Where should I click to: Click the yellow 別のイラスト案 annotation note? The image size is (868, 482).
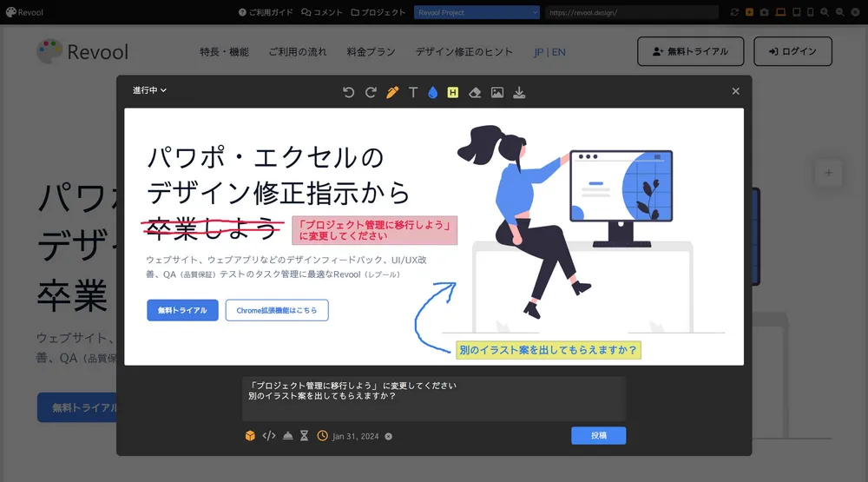pos(548,350)
